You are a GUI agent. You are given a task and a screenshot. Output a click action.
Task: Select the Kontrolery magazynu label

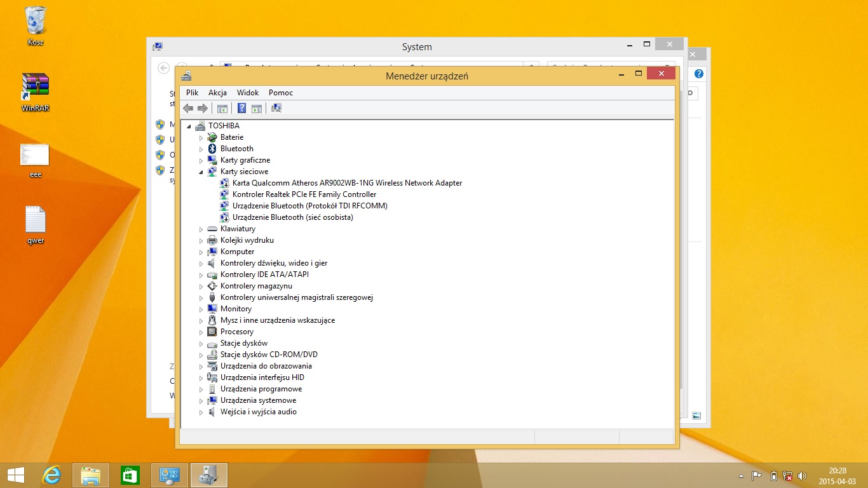click(x=256, y=286)
